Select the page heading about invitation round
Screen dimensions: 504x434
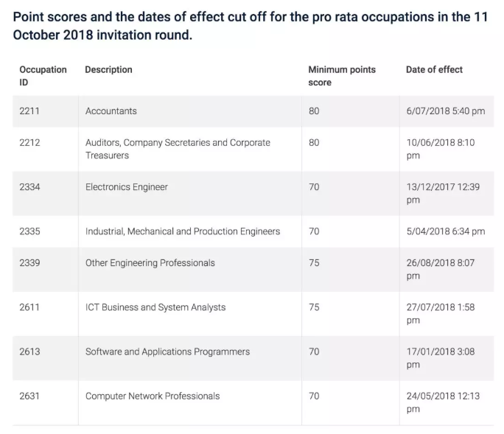point(251,26)
